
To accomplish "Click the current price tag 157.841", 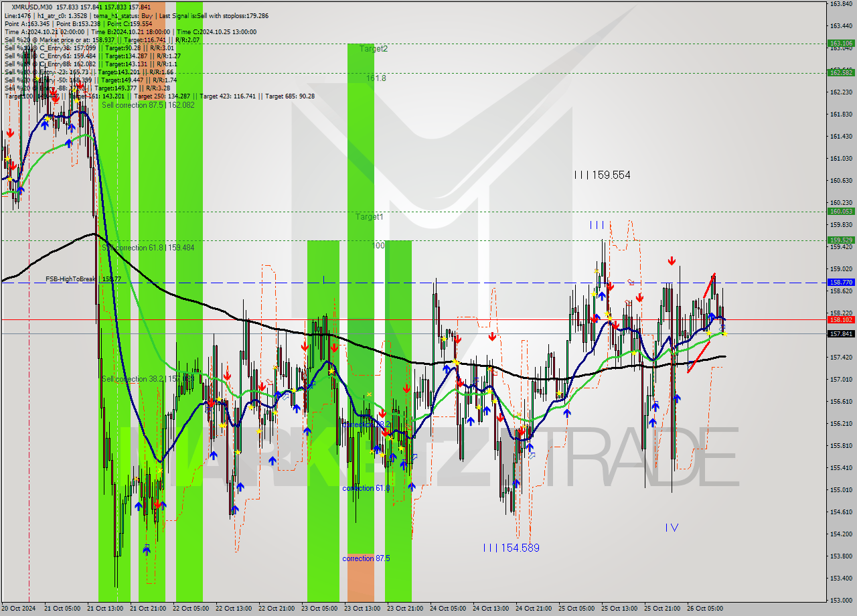I will (x=841, y=333).
